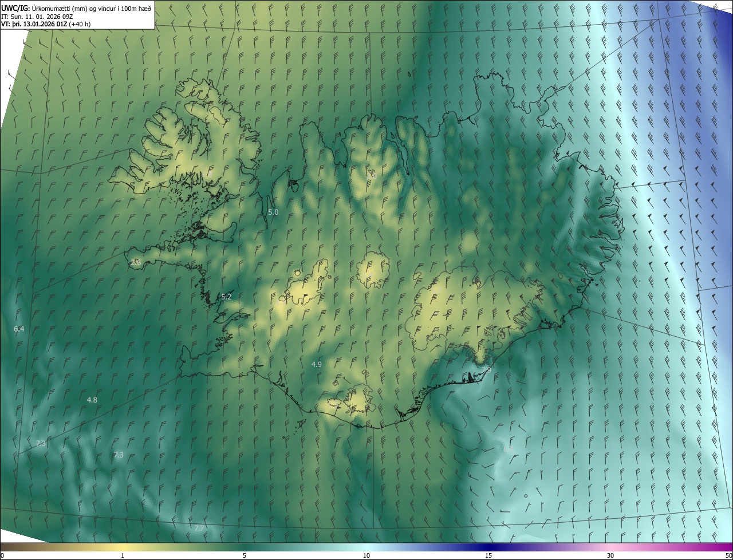Viewport: 733px width, 560px height.
Task: Click the 6.4 precipitation value label
Action: click(19, 329)
